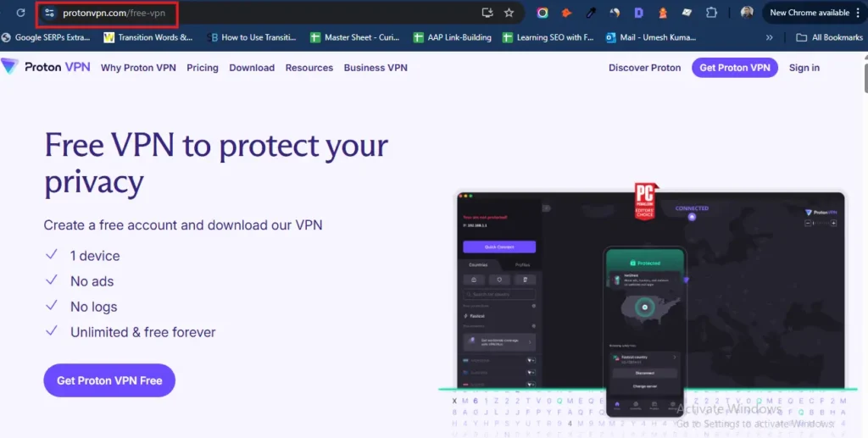Go to Pricing page

click(203, 68)
